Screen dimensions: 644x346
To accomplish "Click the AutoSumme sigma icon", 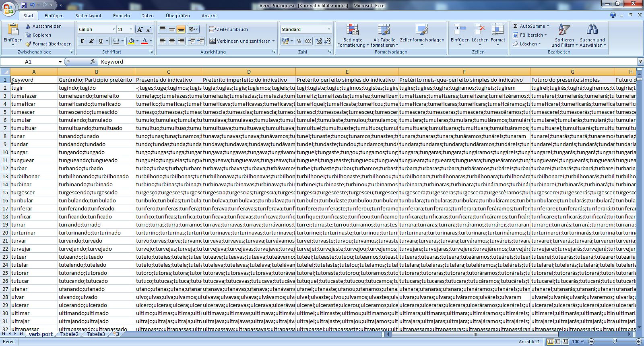I will coord(516,26).
